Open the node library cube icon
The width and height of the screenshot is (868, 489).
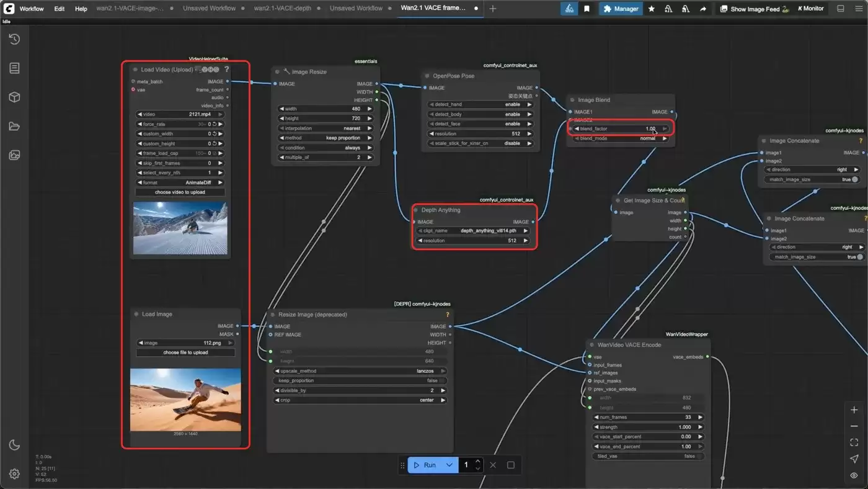pos(14,97)
